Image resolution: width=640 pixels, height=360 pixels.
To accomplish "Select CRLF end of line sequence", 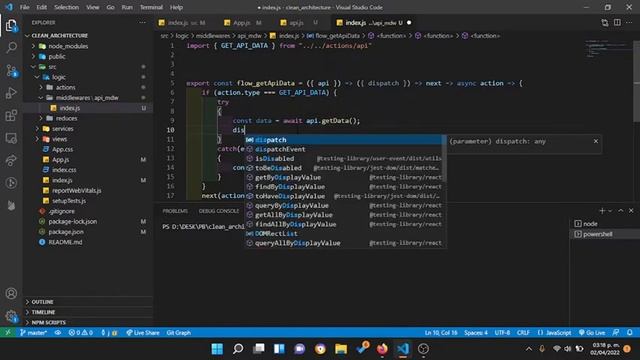I will [x=523, y=333].
